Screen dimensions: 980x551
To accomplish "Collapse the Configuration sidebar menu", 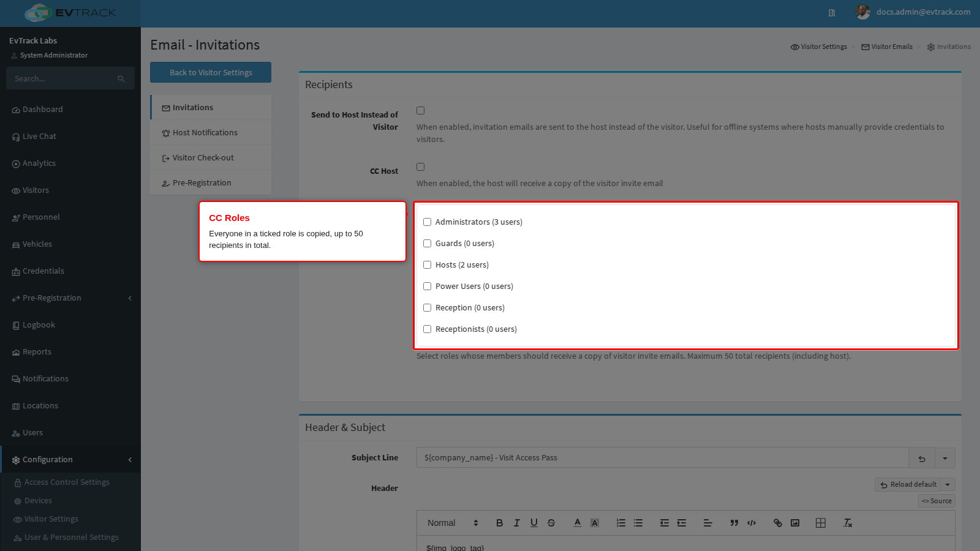I will (x=70, y=460).
